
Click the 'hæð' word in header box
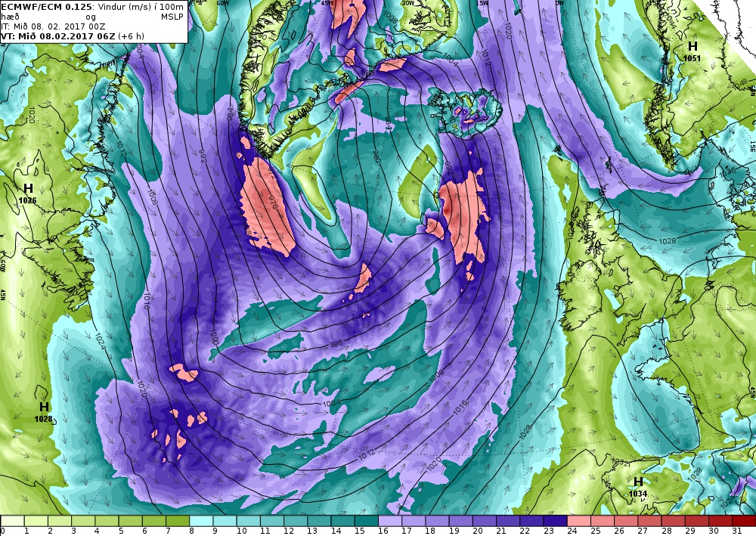(10, 17)
